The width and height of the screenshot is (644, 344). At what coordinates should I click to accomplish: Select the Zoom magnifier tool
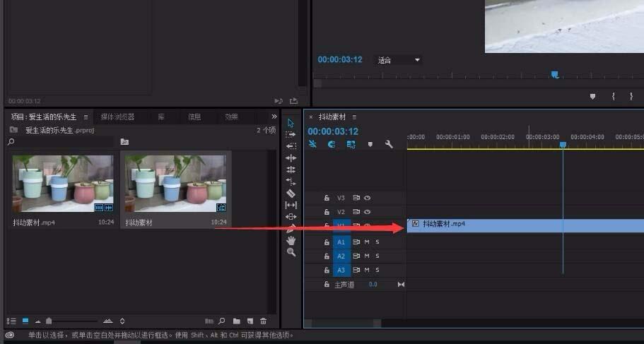point(291,252)
